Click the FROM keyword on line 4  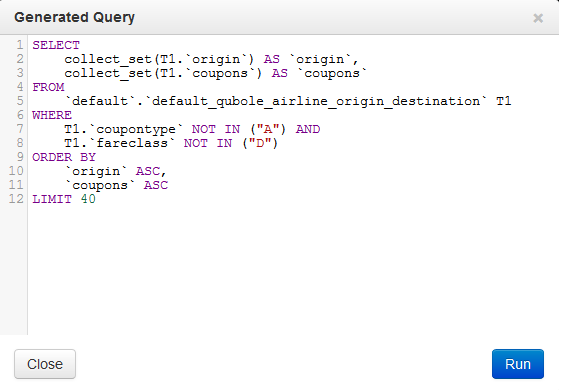(48, 87)
